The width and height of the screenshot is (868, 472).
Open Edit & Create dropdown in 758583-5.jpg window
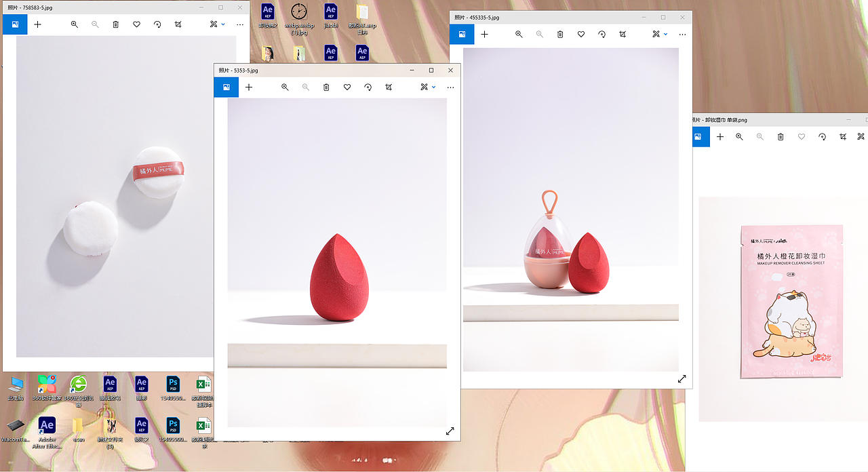[x=217, y=24]
